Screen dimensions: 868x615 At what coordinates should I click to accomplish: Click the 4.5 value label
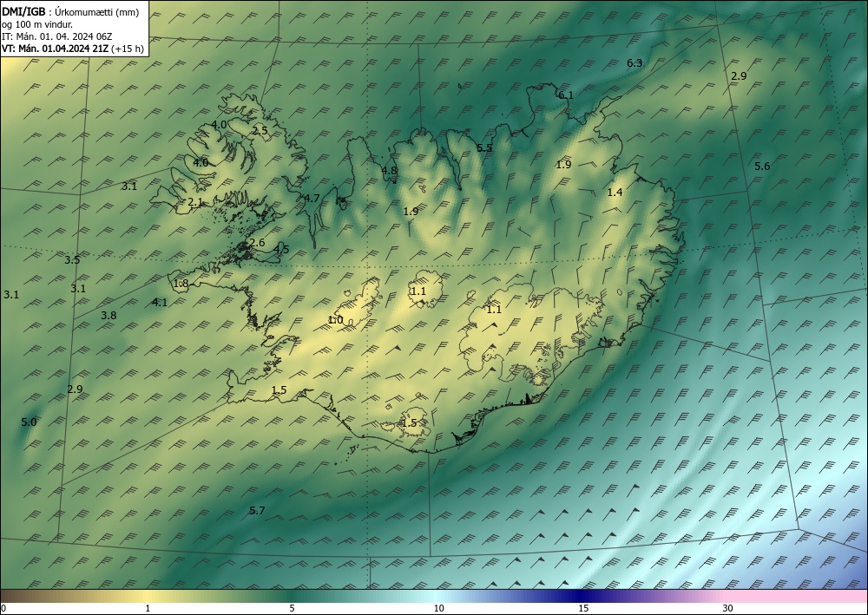pos(282,249)
